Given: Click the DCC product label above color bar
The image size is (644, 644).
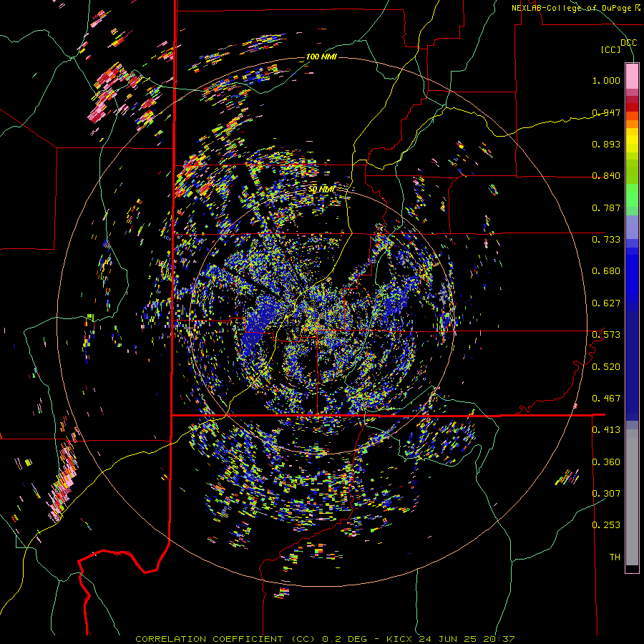Looking at the screenshot, I should coord(628,43).
